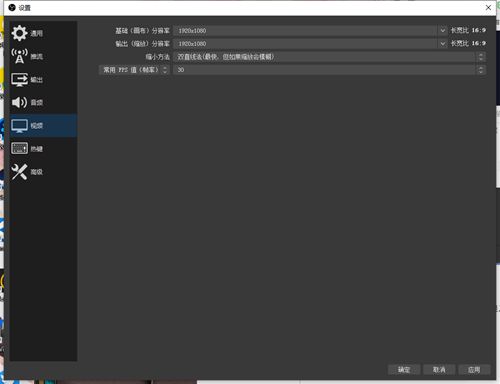This screenshot has width=500, height=384.
Task: Click the OBS logo in the title bar
Action: pos(12,7)
